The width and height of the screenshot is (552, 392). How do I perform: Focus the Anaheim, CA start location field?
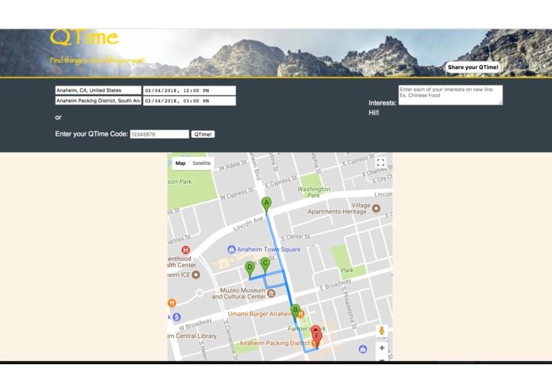(x=98, y=90)
